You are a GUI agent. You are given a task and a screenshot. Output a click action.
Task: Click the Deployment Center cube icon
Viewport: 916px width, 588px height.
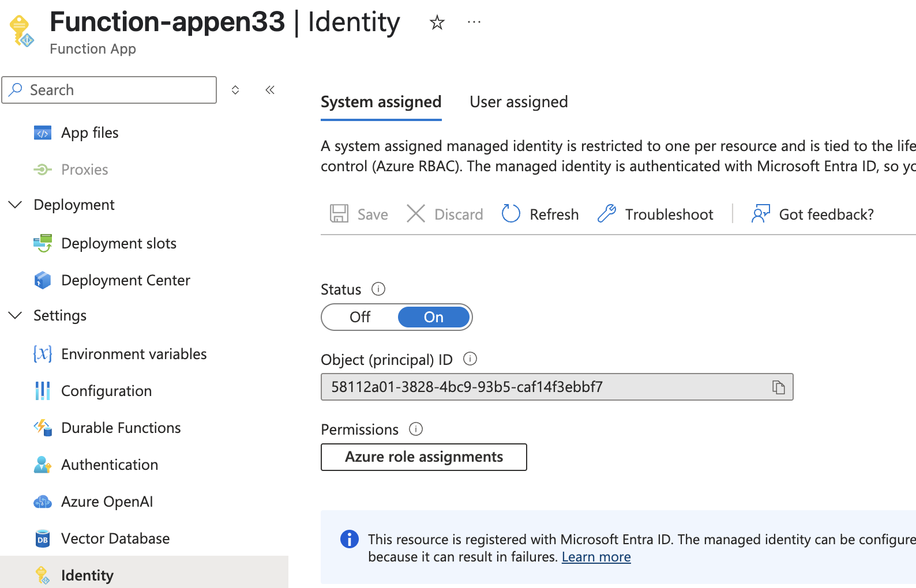click(x=43, y=280)
